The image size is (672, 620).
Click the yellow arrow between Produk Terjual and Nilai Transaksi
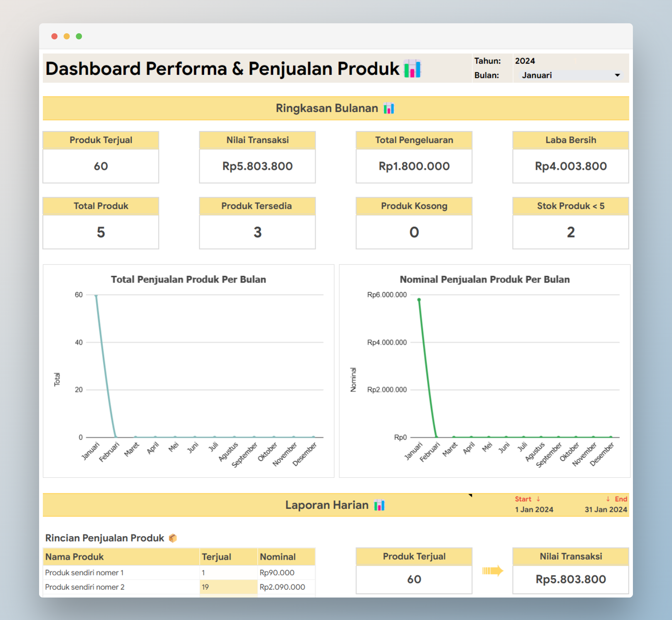point(493,570)
